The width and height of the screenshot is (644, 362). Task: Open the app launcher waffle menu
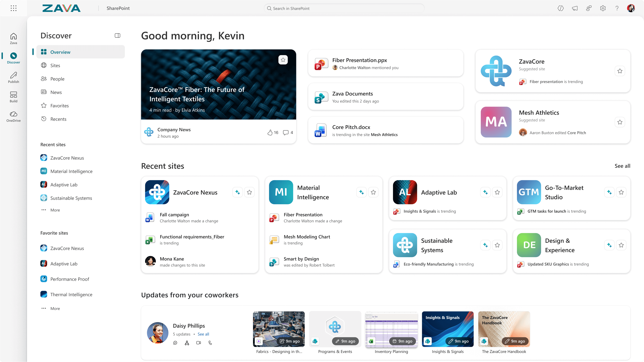coord(14,8)
